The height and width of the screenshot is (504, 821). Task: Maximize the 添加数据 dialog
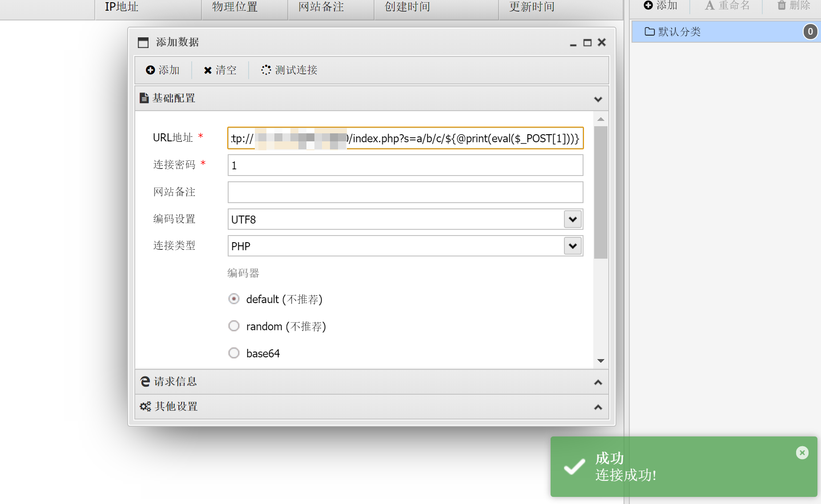coord(588,43)
